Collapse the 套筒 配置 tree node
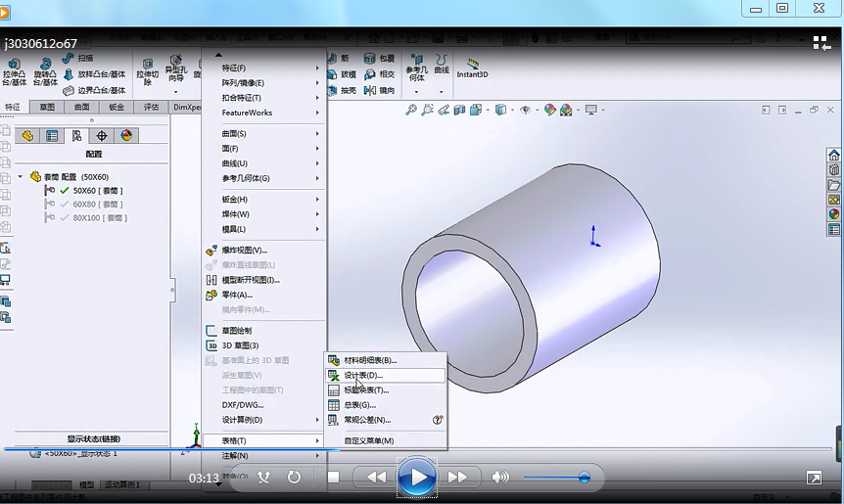Image resolution: width=844 pixels, height=504 pixels. pos(21,177)
